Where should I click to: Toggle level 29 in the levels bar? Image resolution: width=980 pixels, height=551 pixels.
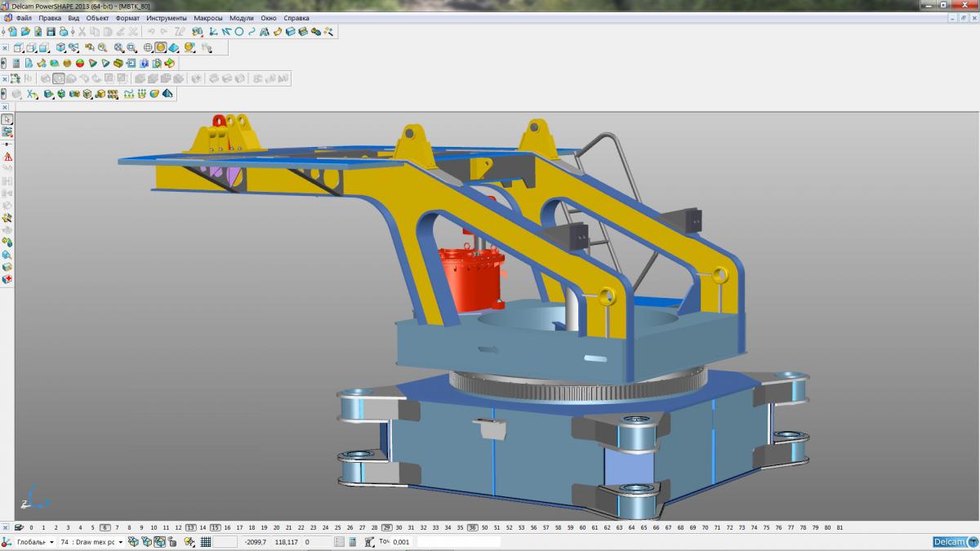pyautogui.click(x=386, y=527)
